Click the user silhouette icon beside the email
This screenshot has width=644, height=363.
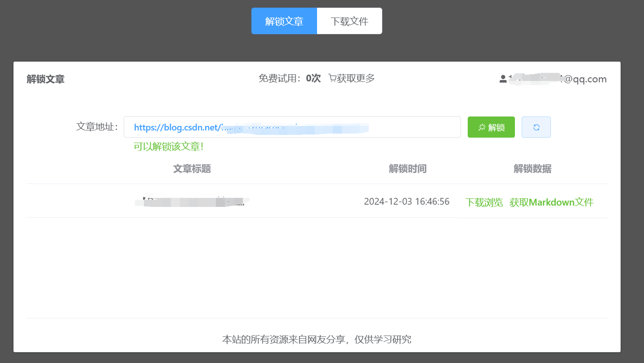tap(502, 78)
